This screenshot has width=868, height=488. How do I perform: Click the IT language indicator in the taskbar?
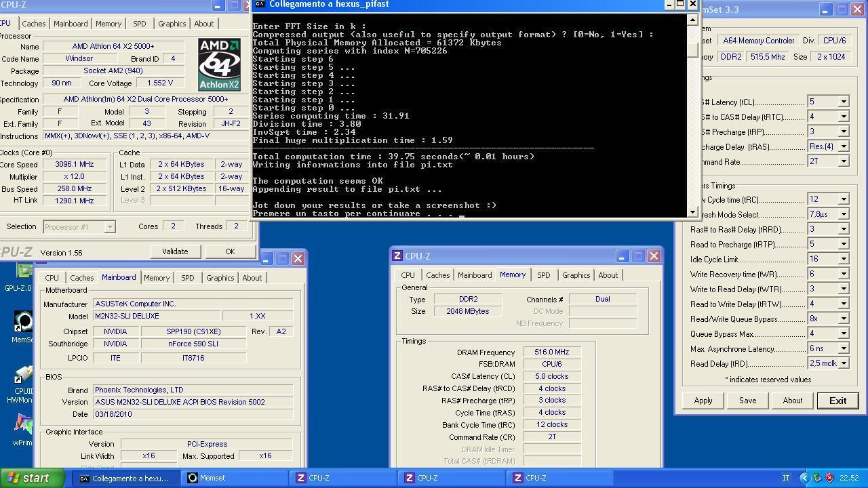click(786, 478)
